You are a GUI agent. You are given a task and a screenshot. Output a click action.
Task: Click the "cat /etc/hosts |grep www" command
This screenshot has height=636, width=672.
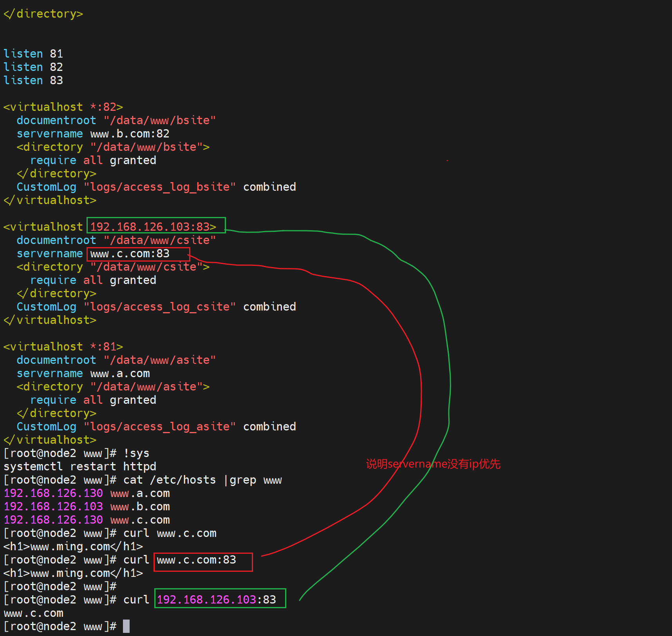[x=202, y=480]
